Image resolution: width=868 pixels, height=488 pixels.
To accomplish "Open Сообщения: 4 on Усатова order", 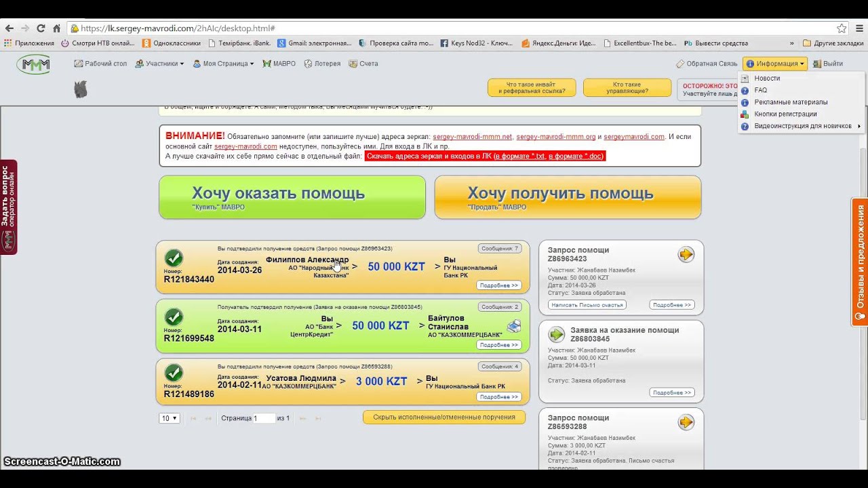I will click(x=500, y=367).
